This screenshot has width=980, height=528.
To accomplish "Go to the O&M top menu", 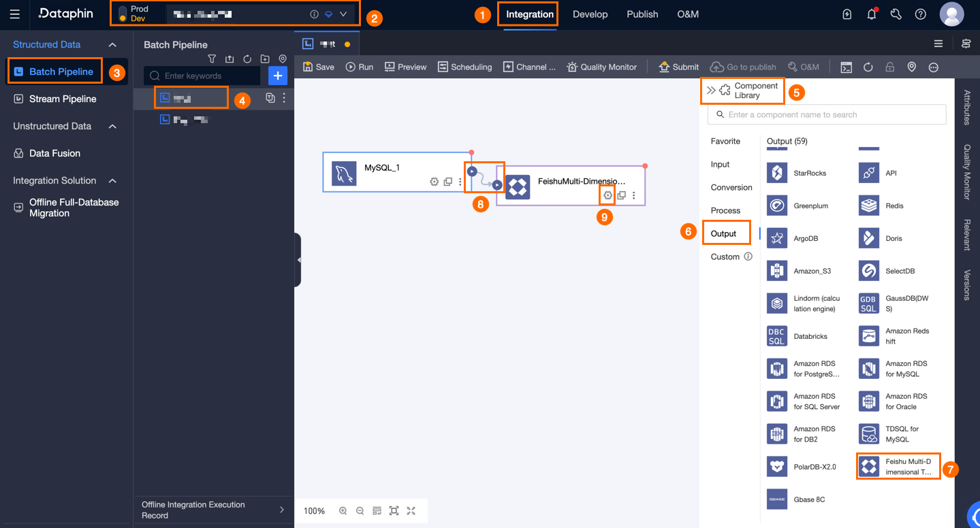I will click(688, 14).
